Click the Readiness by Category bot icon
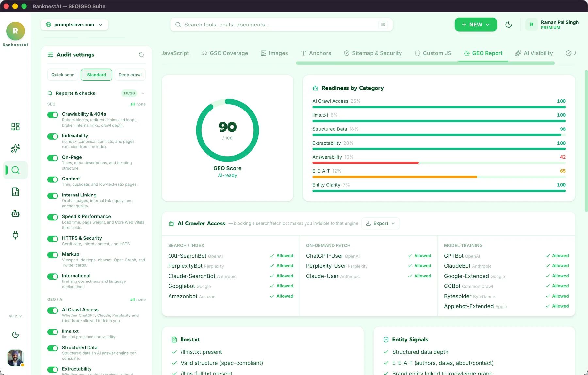This screenshot has width=588, height=375. (316, 88)
